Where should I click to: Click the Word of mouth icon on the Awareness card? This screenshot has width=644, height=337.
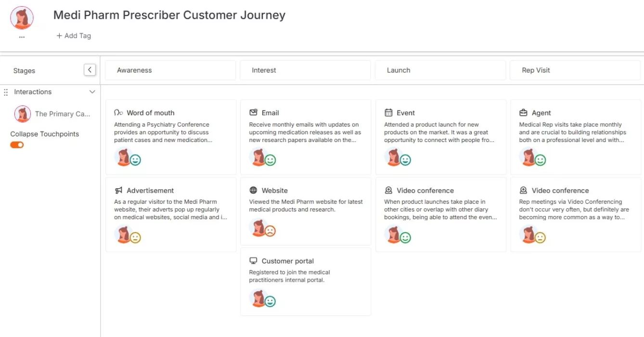coord(117,112)
